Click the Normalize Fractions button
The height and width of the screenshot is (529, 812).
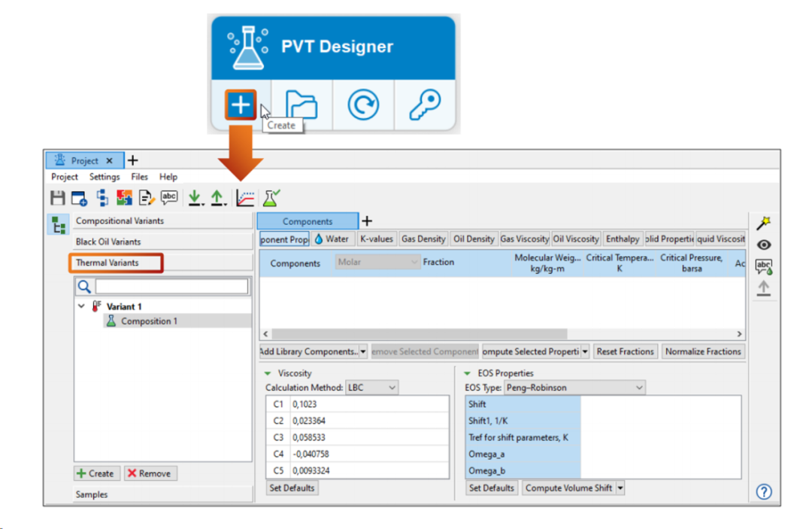(x=703, y=351)
